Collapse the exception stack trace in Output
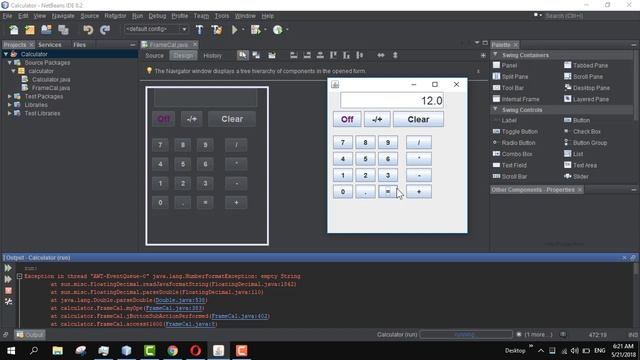This screenshot has height=360, width=640. pyautogui.click(x=19, y=276)
